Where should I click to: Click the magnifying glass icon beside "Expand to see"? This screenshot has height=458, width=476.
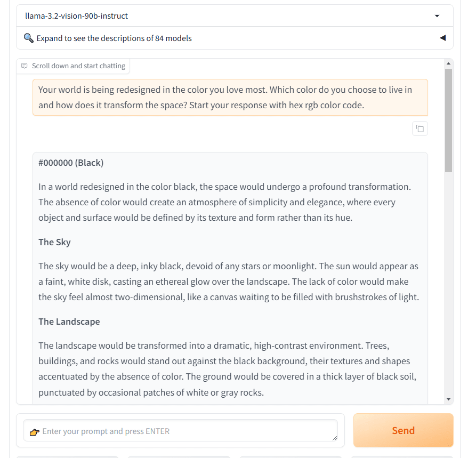[x=29, y=38]
